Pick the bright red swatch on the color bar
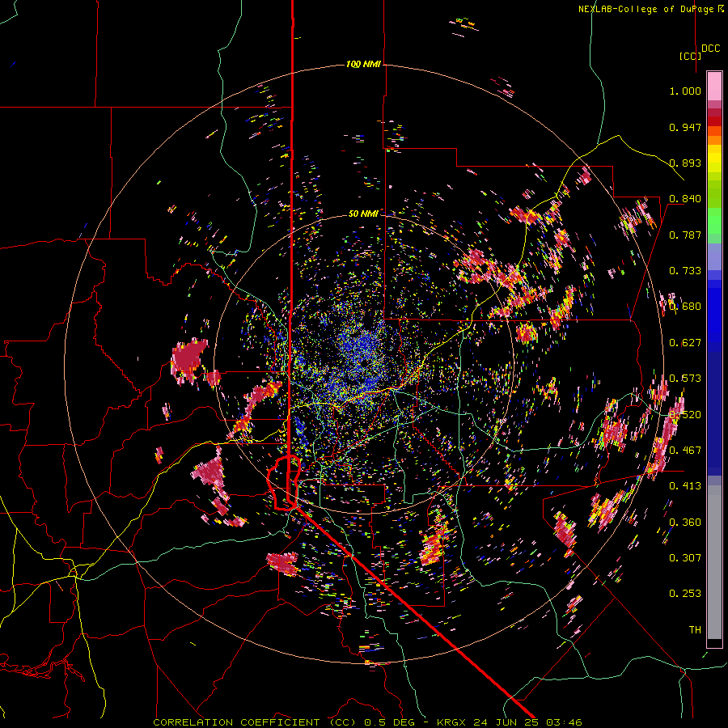The height and width of the screenshot is (728, 728). (714, 121)
